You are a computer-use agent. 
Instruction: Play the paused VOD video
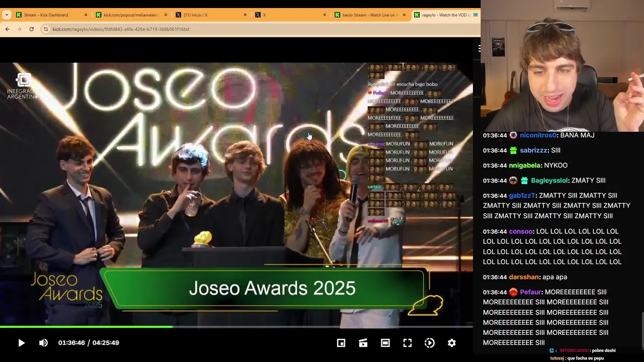(21, 343)
